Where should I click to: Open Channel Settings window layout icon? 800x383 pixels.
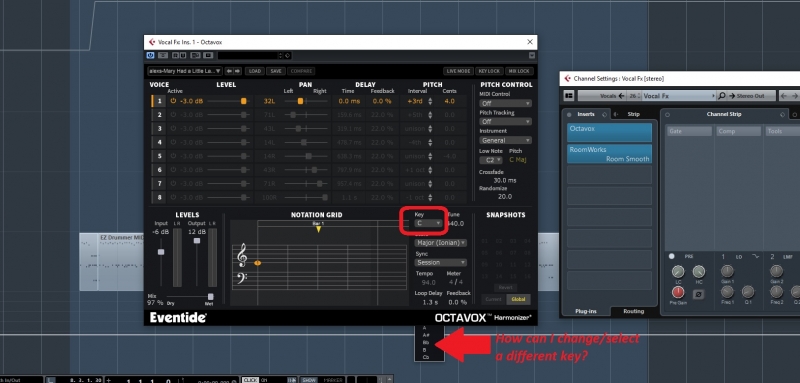point(569,95)
